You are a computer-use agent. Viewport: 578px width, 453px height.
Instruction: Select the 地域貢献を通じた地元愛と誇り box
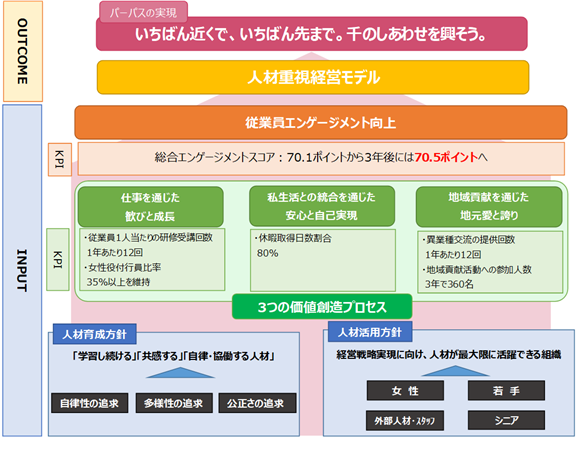point(489,206)
